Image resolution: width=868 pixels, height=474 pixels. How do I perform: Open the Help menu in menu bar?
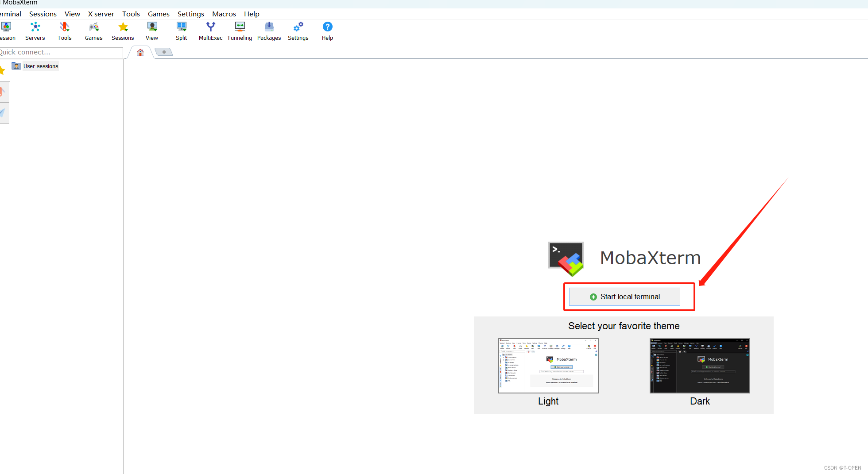coord(252,14)
